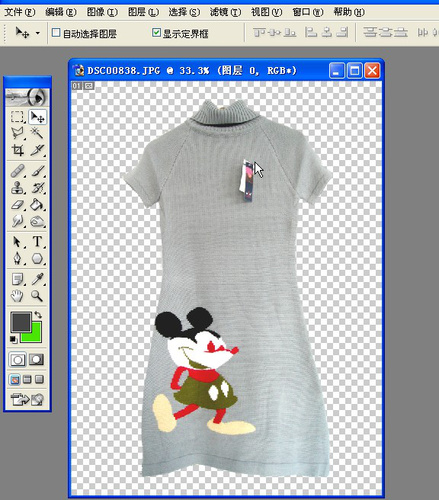Viewport: 439px width, 500px height.
Task: Select the Move tool in toolbox
Action: point(37,117)
